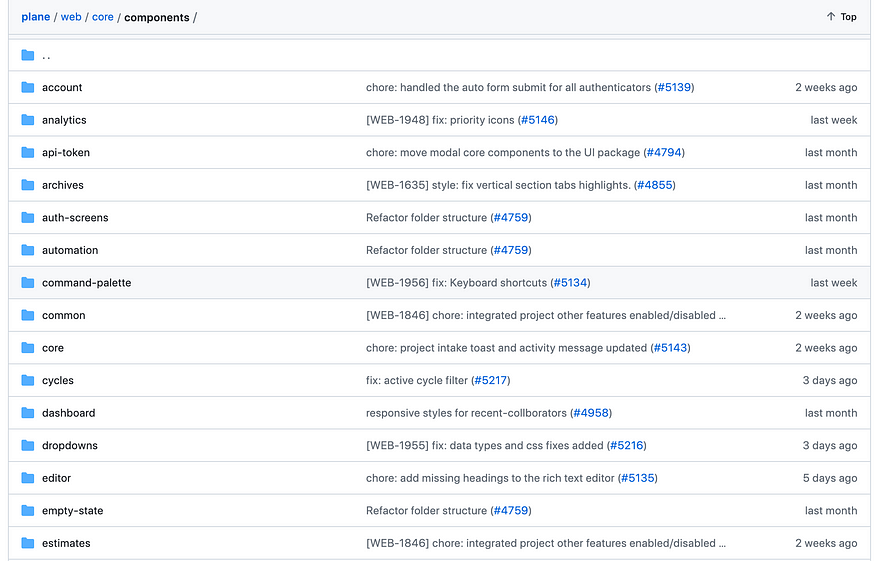The height and width of the screenshot is (561, 875).
Task: Click 'responsive styles for recent-collborators' commit
Action: tap(466, 413)
